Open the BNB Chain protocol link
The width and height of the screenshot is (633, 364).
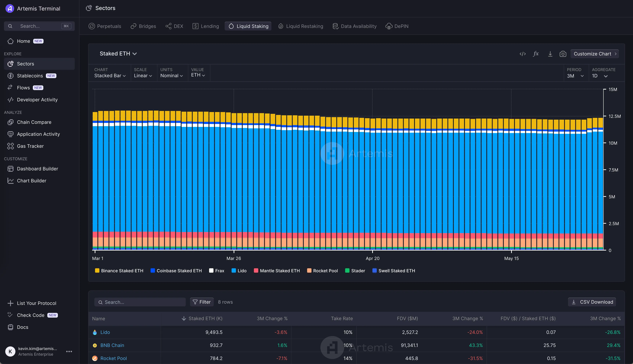[x=112, y=345]
